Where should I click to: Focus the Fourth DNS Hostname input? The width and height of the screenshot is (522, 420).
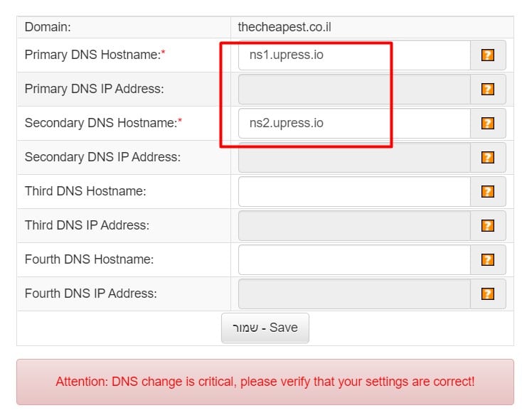354,259
